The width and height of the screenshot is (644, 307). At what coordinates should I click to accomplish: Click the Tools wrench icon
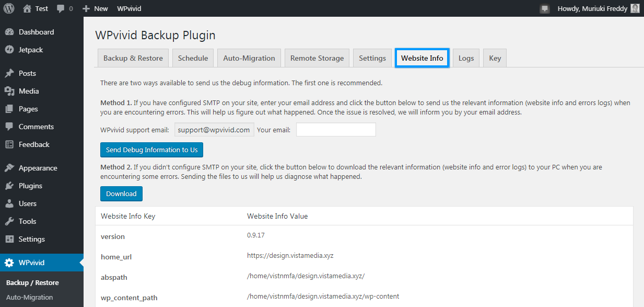click(x=9, y=221)
